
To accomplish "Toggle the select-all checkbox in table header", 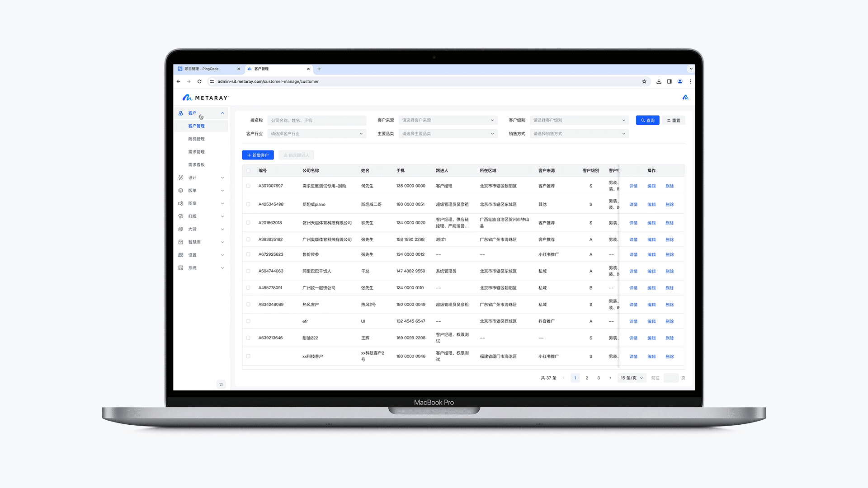I will (x=248, y=170).
